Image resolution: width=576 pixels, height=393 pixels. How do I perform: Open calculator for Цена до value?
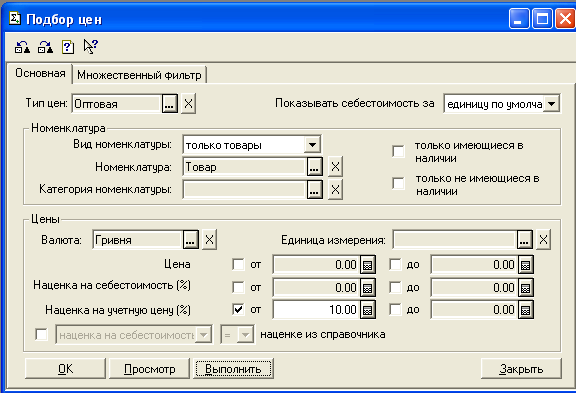(526, 264)
